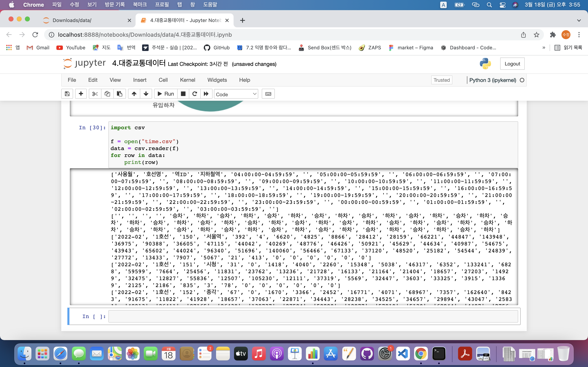The width and height of the screenshot is (588, 367).
Task: Open the command palette keyboard icon
Action: coord(268,94)
